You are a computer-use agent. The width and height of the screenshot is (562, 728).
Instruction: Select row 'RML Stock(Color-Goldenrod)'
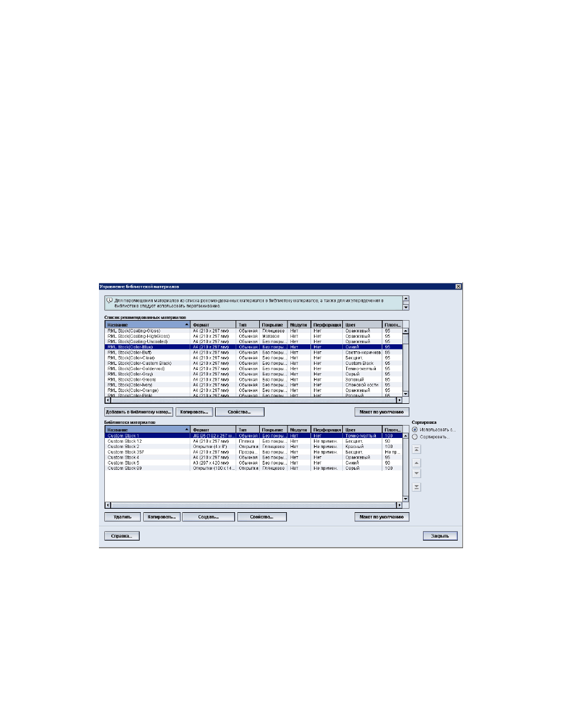point(253,368)
